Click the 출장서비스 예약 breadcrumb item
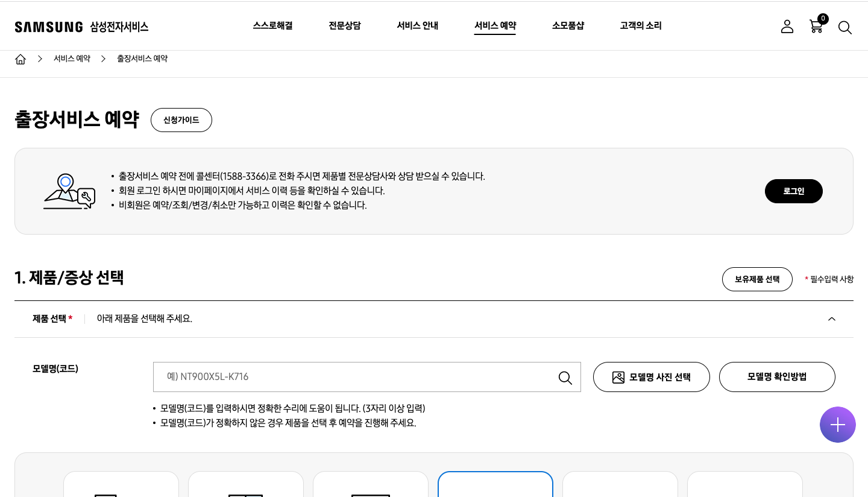This screenshot has height=497, width=868. 142,59
